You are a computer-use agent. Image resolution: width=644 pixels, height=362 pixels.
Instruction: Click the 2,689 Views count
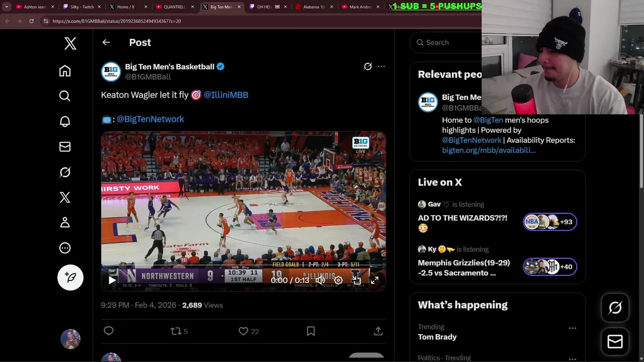coord(202,305)
